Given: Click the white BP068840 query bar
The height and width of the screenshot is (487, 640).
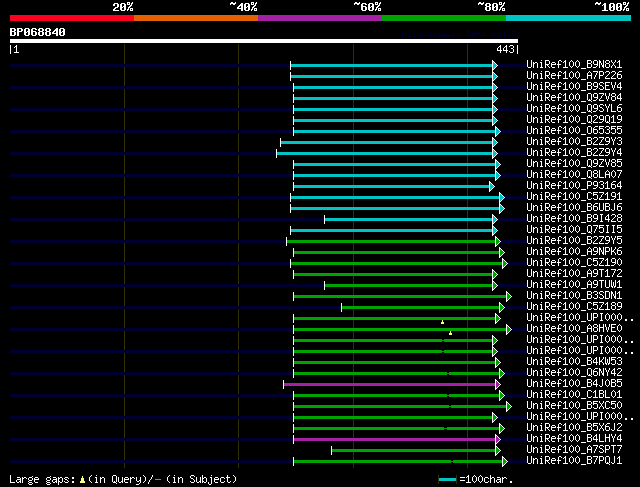Looking at the screenshot, I should (x=264, y=41).
